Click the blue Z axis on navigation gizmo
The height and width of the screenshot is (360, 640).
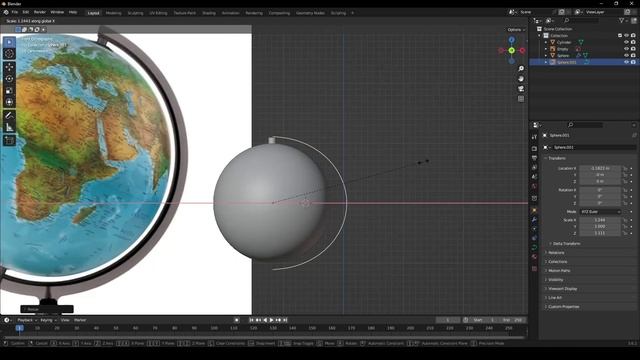click(x=511, y=40)
